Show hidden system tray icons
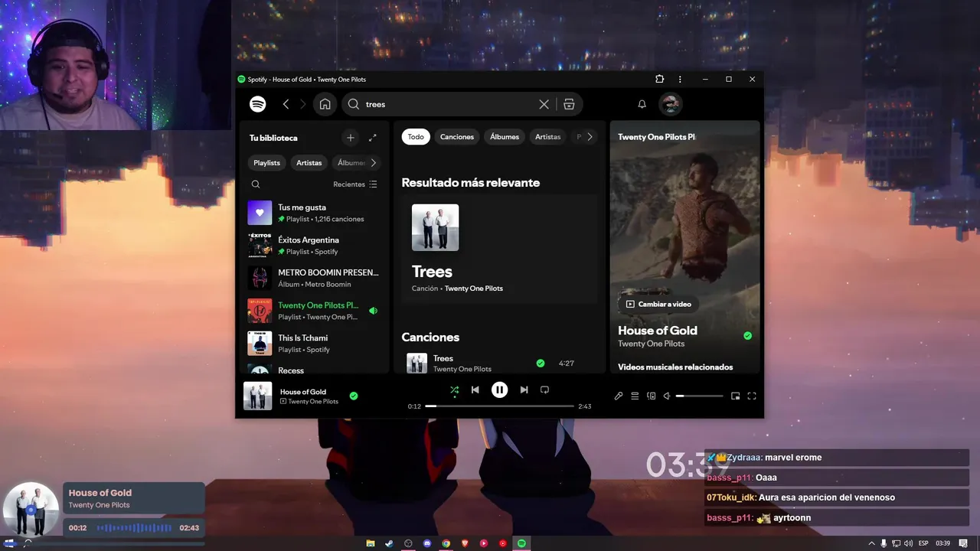 [x=871, y=543]
